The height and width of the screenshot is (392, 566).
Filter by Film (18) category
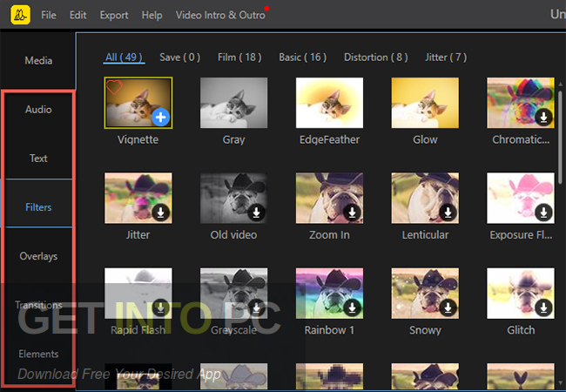click(239, 57)
